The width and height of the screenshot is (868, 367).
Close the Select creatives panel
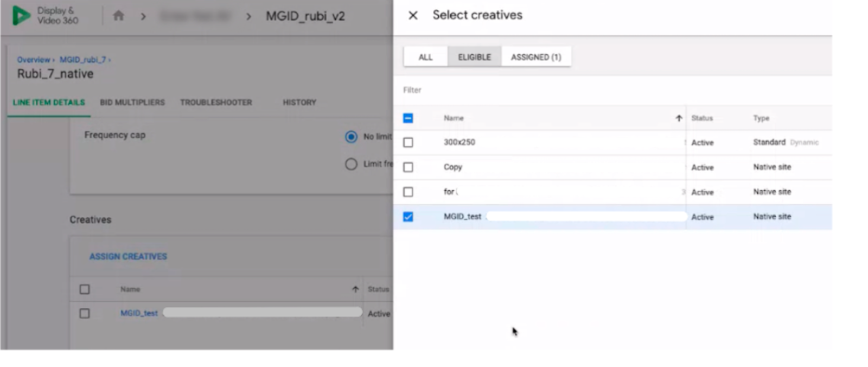413,15
